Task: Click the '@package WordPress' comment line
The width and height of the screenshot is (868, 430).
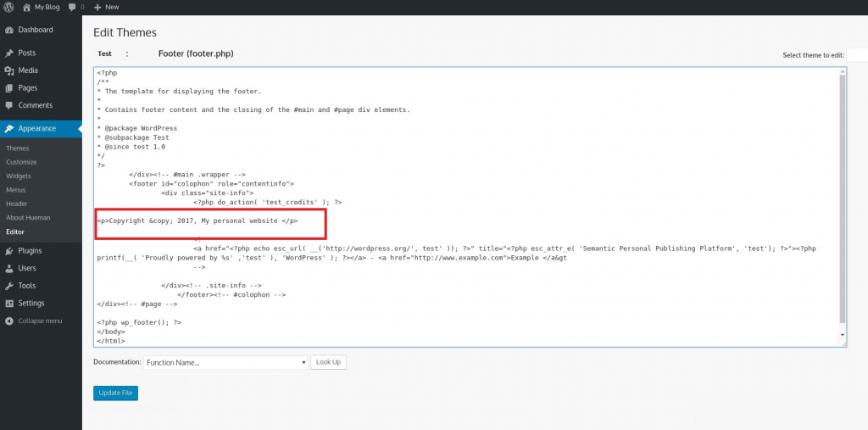Action: pyautogui.click(x=136, y=128)
